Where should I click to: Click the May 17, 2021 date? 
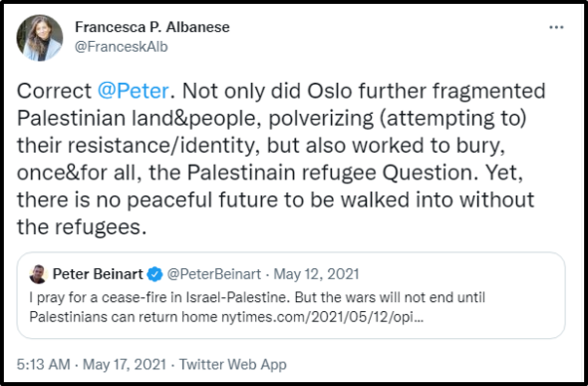[x=125, y=364]
